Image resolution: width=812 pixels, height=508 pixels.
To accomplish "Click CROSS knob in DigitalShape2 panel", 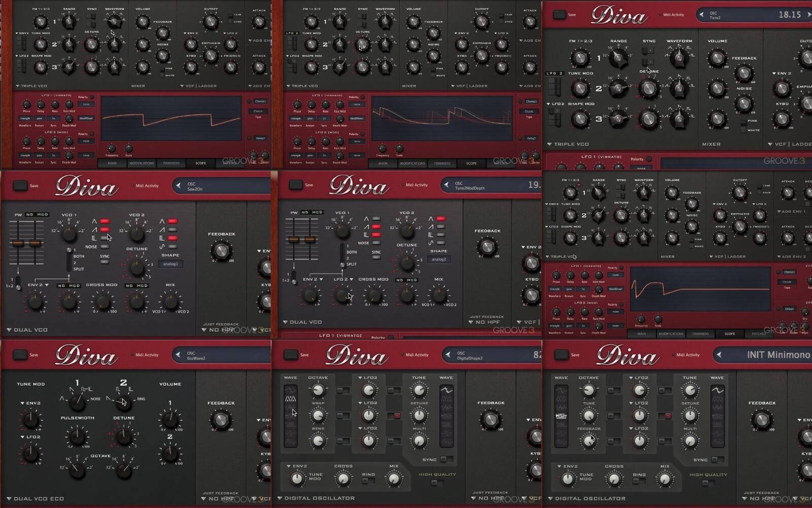I will [x=344, y=479].
